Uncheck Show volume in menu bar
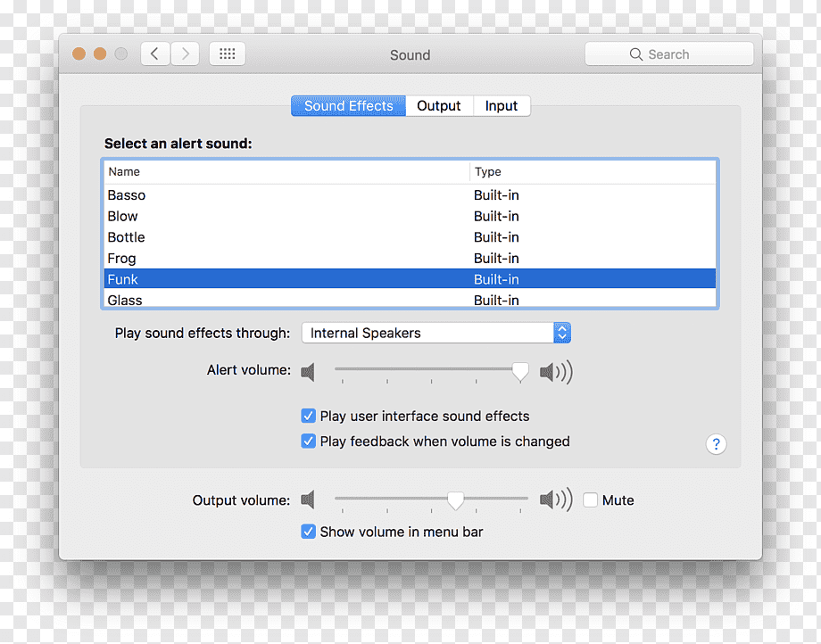Viewport: 821px width, 644px height. 309,532
